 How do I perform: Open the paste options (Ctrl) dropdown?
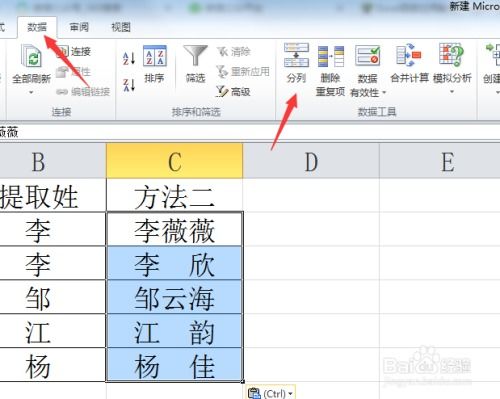click(271, 393)
